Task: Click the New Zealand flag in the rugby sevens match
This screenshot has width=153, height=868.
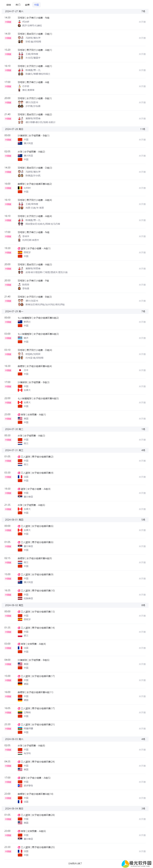Action: 20,322
